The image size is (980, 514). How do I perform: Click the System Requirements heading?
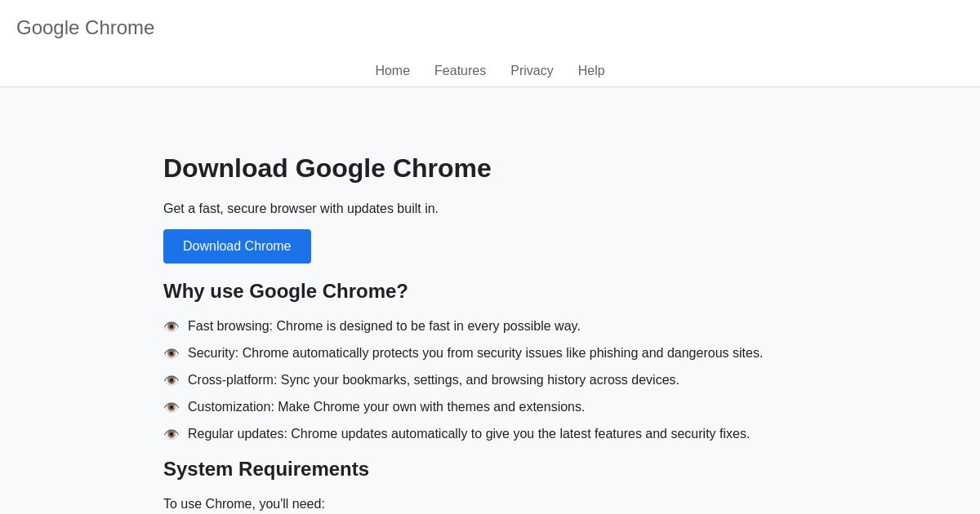(266, 469)
